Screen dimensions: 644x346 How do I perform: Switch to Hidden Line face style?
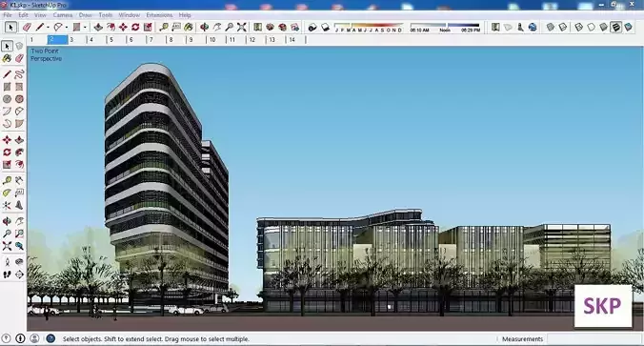pyautogui.click(x=591, y=27)
